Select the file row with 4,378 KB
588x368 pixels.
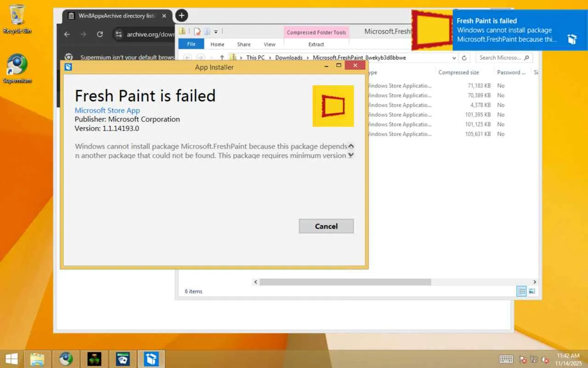452,105
